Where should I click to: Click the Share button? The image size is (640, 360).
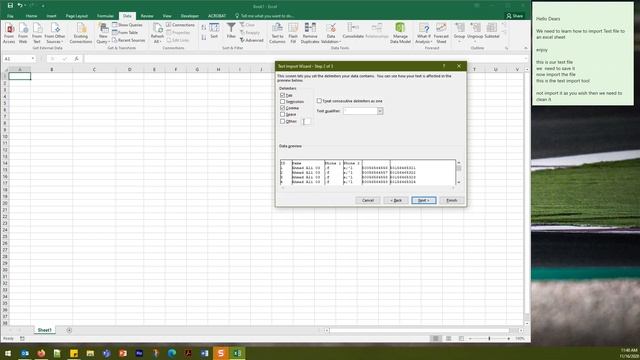pyautogui.click(x=514, y=16)
